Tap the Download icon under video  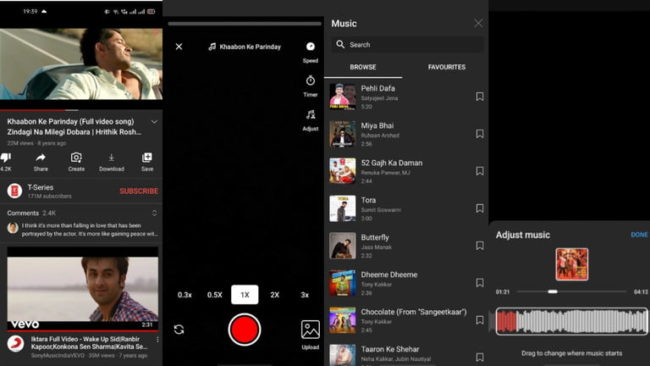[112, 158]
